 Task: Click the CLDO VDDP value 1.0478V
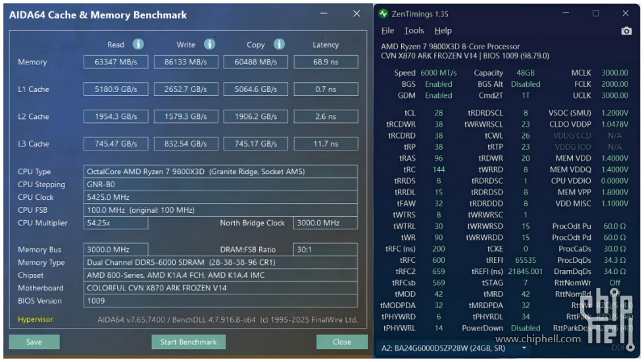(x=614, y=124)
